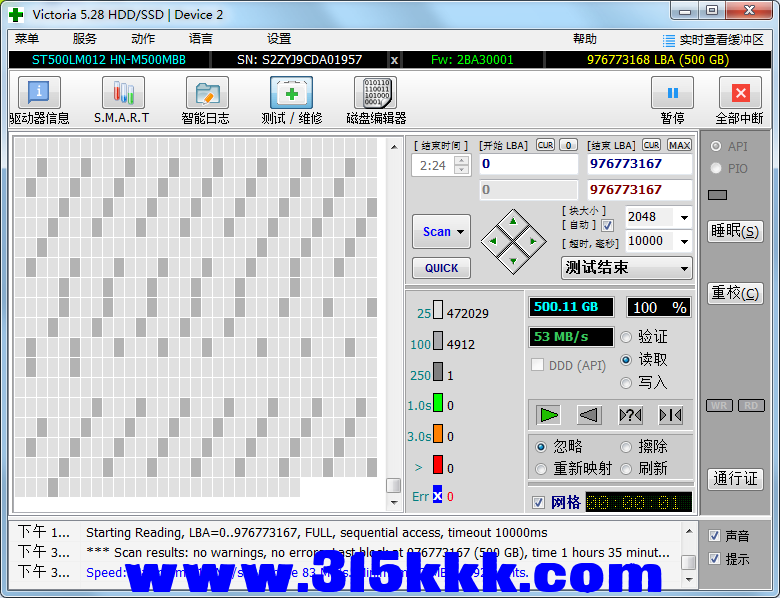Open the 语言 menu
This screenshot has height=598, width=780.
click(201, 39)
